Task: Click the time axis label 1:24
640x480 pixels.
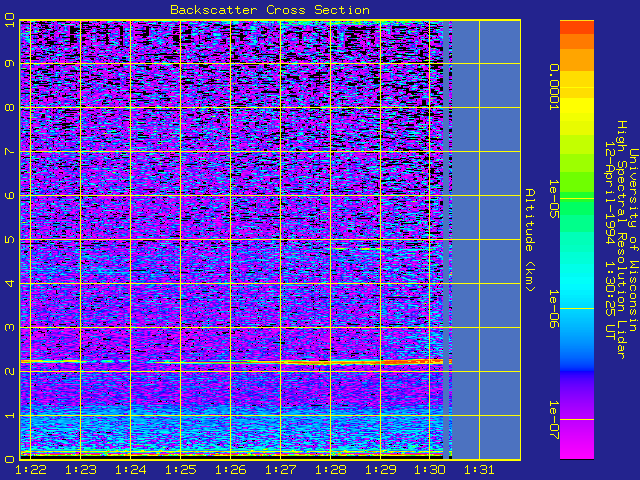Action: click(130, 470)
